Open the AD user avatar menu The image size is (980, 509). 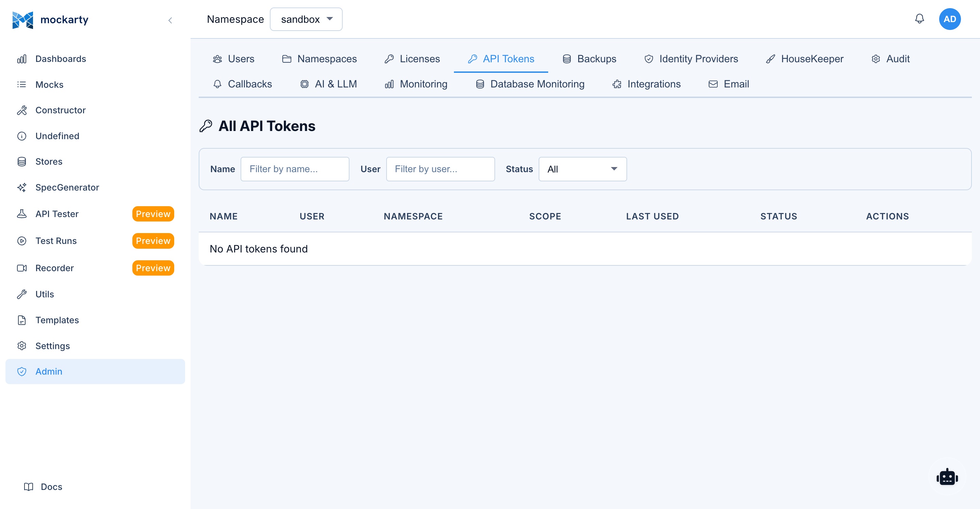point(950,19)
